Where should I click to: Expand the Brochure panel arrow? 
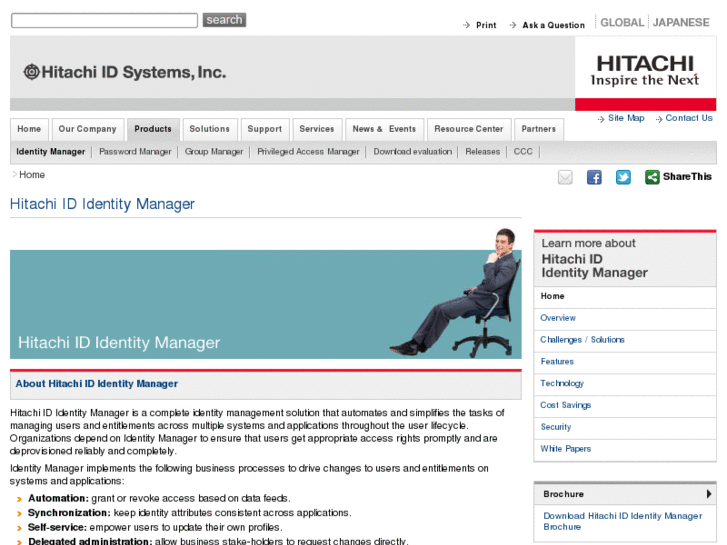tap(708, 494)
